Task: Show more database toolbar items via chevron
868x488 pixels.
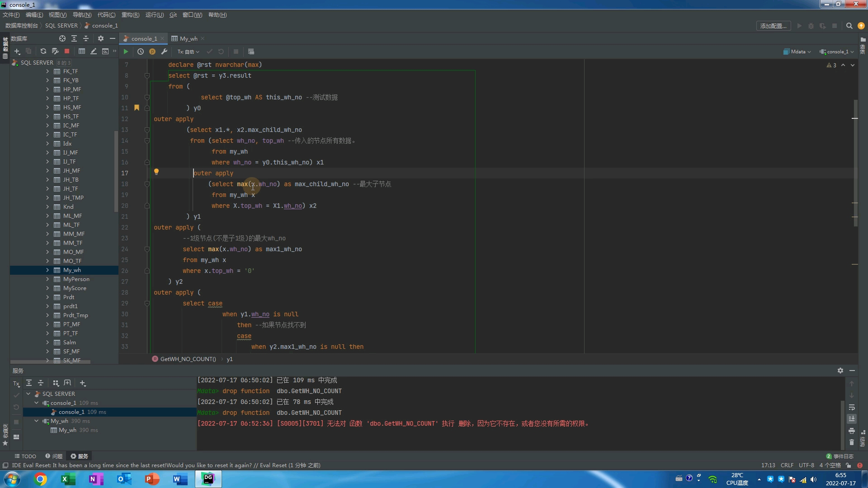Action: [x=114, y=52]
